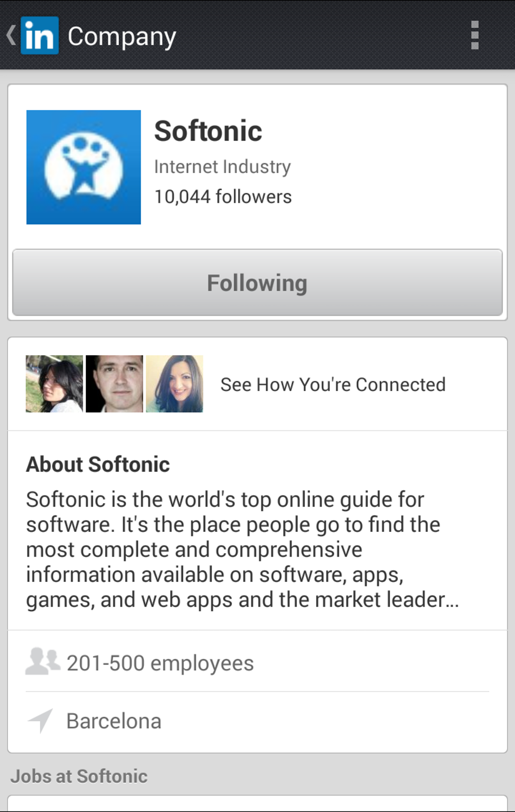The height and width of the screenshot is (812, 515).
Task: Tap the LinkedIn logo icon
Action: [x=39, y=35]
